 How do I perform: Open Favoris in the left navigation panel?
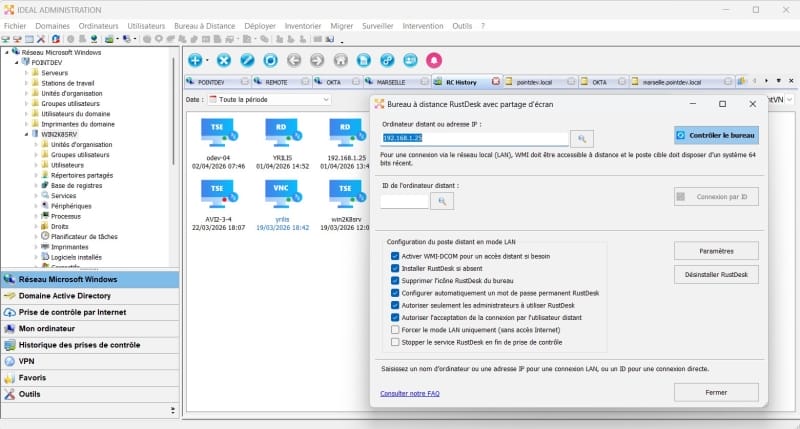click(33, 377)
